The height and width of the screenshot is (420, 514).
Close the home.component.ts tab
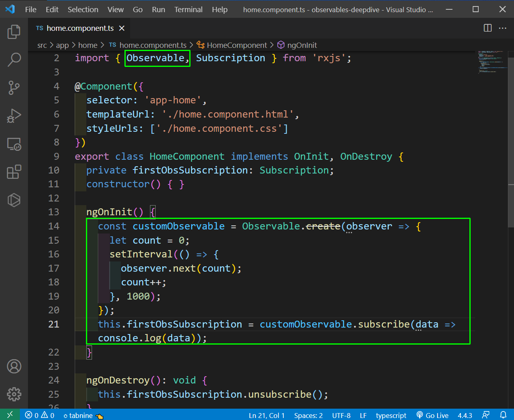(122, 28)
